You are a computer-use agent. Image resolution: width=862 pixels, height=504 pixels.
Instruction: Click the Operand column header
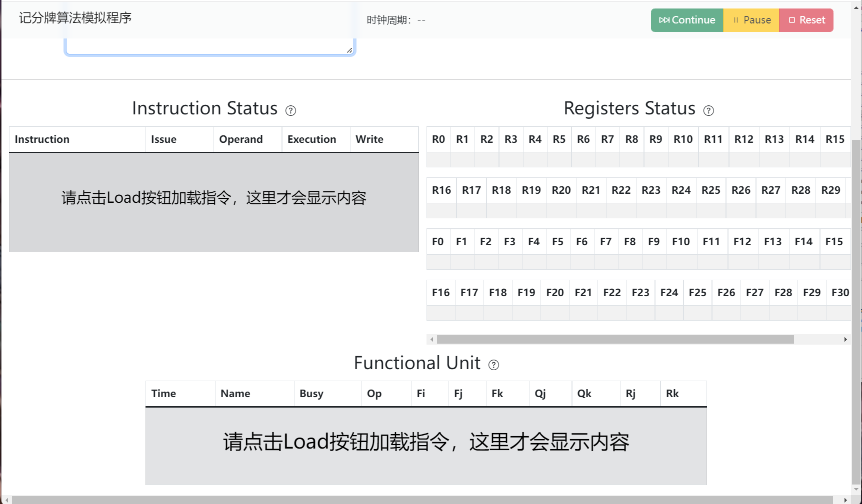(x=248, y=139)
